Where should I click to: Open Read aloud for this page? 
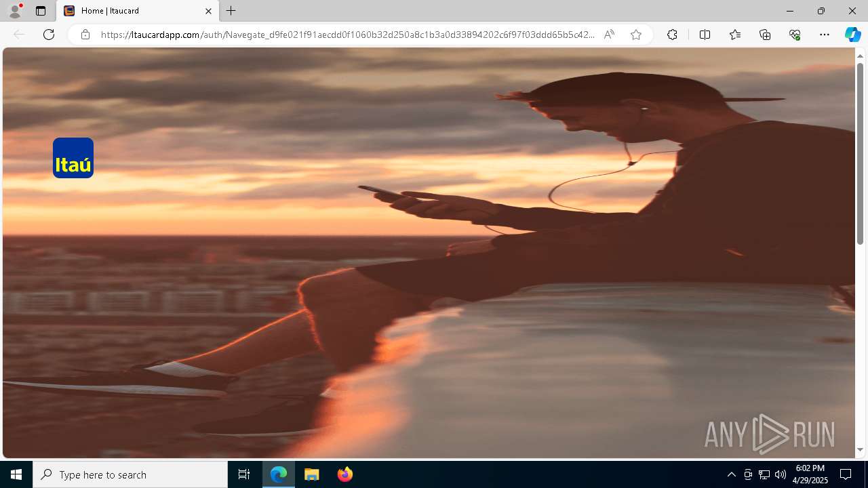609,35
